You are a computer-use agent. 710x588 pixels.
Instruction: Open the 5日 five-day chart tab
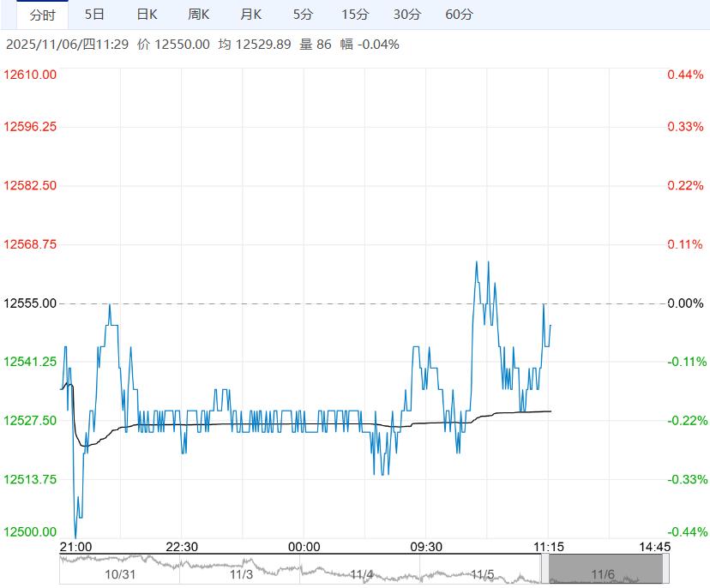click(95, 15)
